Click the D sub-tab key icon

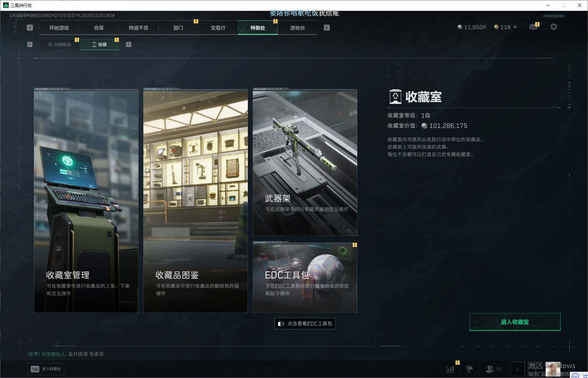pos(129,44)
